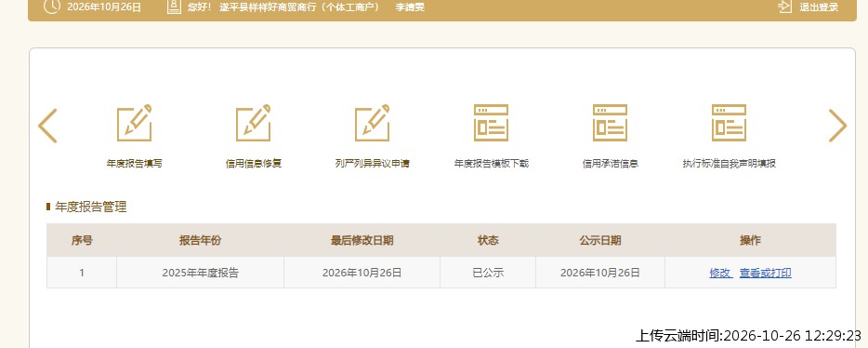The width and height of the screenshot is (868, 348).
Task: Click the 已公示 status cell
Action: pos(488,273)
